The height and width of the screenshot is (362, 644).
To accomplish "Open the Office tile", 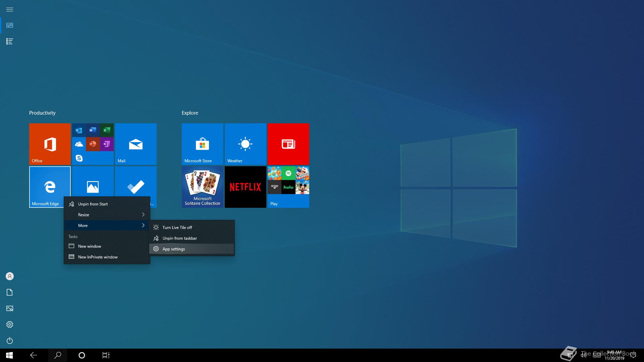I will point(50,144).
